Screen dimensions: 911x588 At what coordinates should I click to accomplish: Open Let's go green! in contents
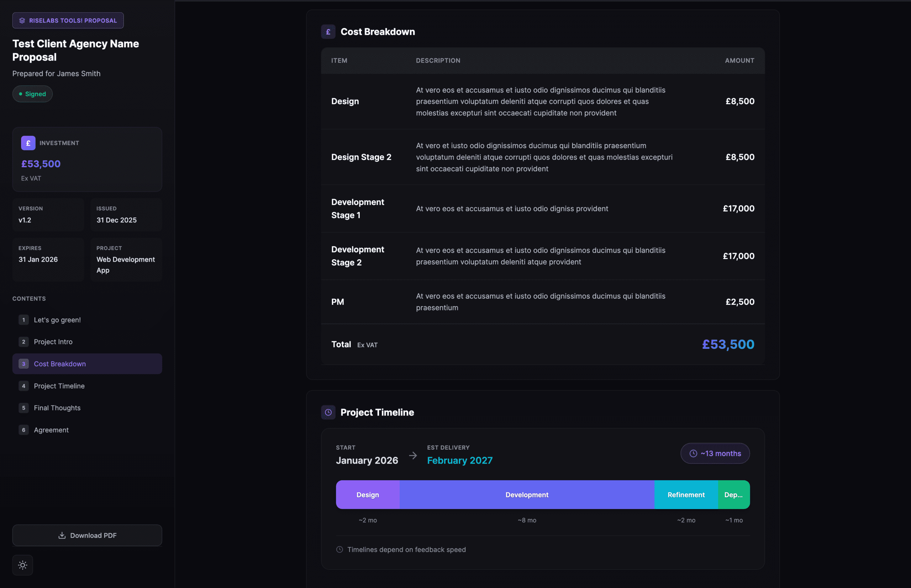tap(57, 320)
